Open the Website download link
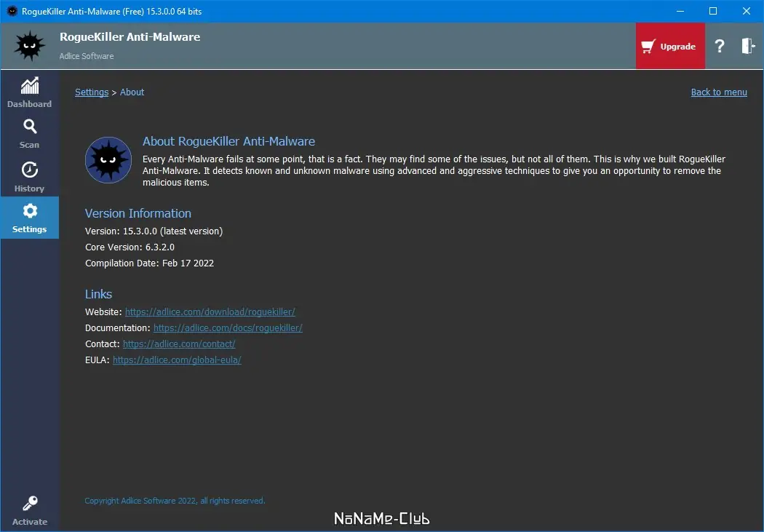The width and height of the screenshot is (764, 532). click(x=210, y=311)
